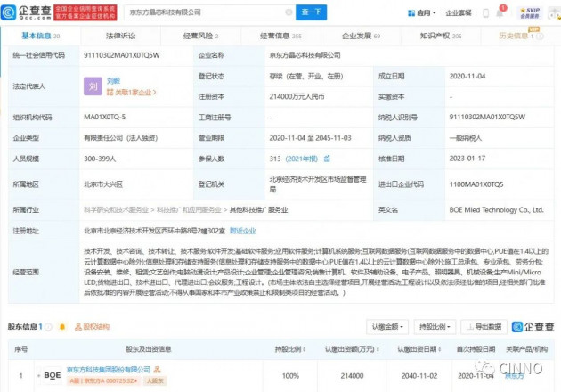This screenshot has width=561, height=392.
Task: Click the info icon beside 股东信息
Action: coord(48,327)
